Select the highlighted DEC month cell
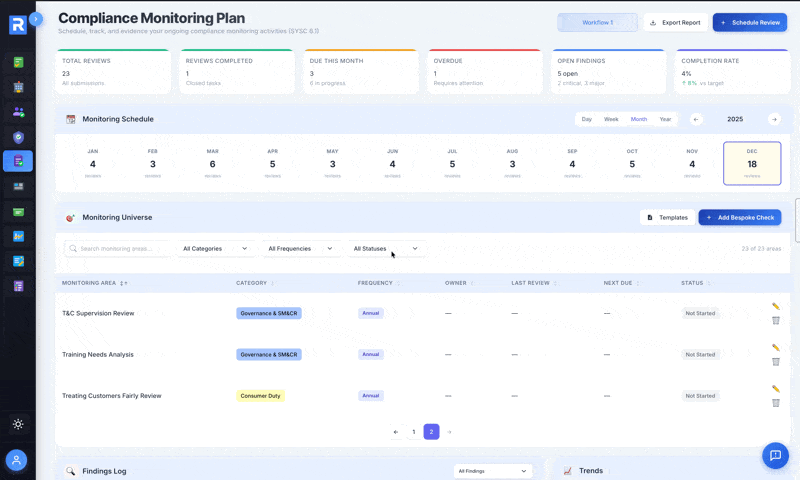 (752, 164)
